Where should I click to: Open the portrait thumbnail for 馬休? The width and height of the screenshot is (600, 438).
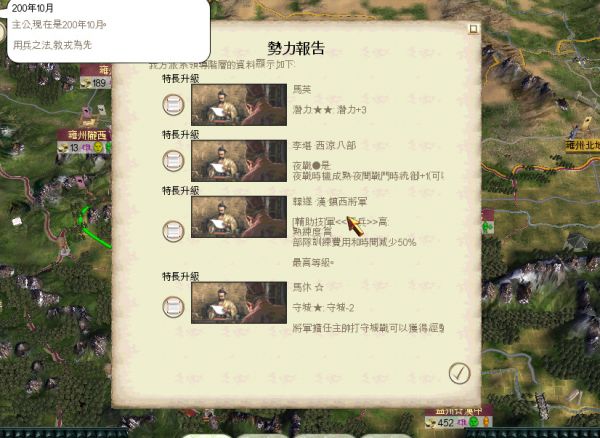click(239, 303)
